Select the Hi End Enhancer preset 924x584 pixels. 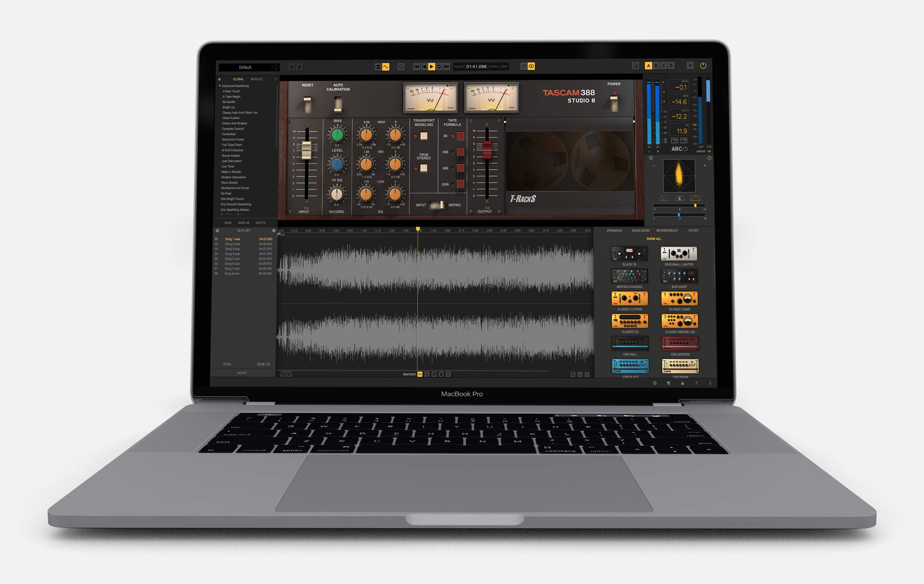[233, 150]
